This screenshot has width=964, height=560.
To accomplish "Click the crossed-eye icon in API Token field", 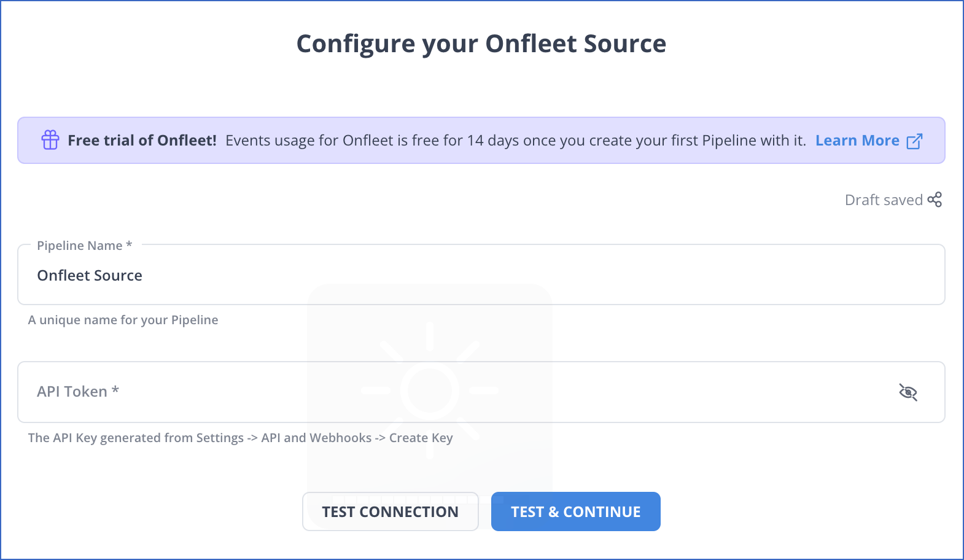I will pos(908,392).
